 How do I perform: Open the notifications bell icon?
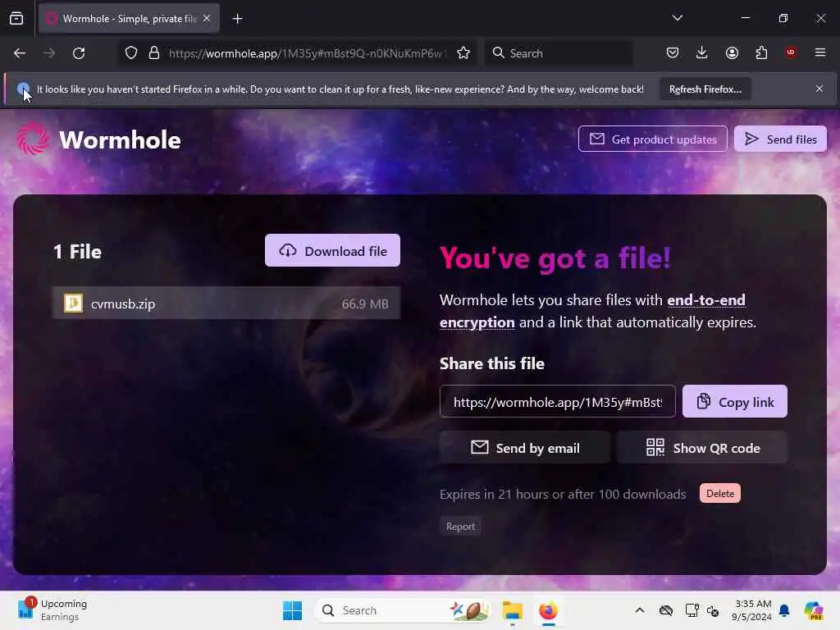[x=784, y=610]
